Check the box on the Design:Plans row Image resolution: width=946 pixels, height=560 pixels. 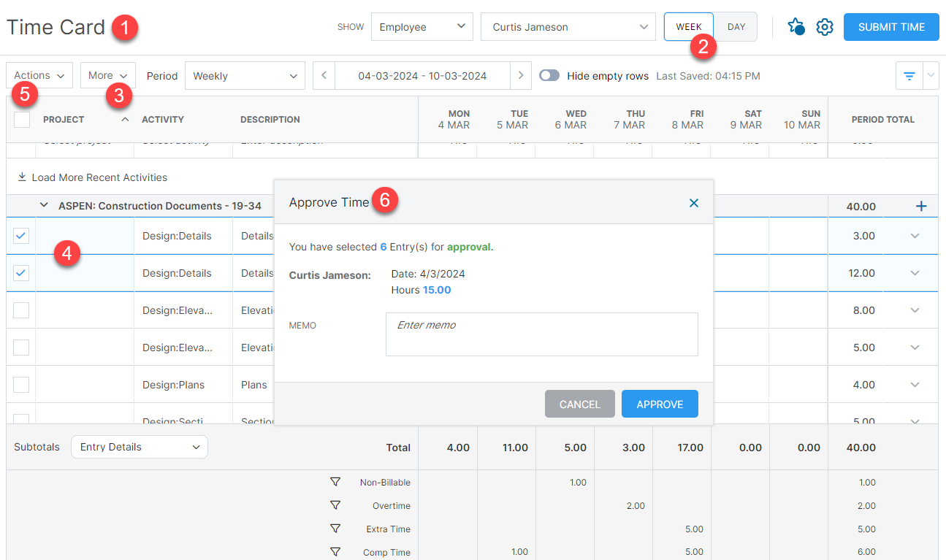pos(20,384)
